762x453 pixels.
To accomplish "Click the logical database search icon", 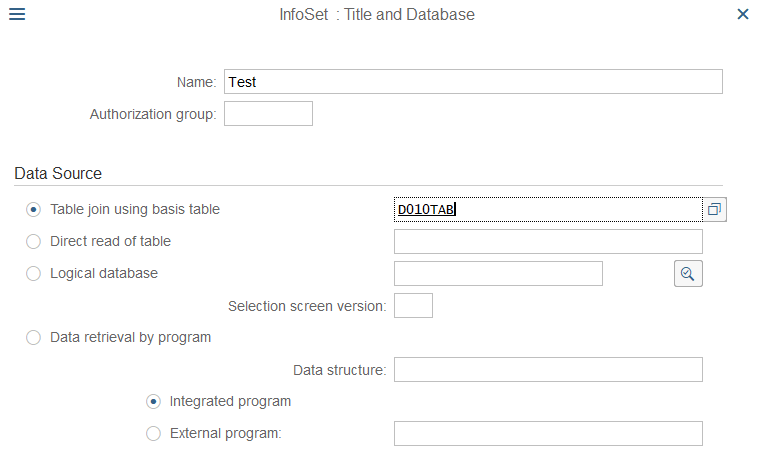I will point(688,273).
